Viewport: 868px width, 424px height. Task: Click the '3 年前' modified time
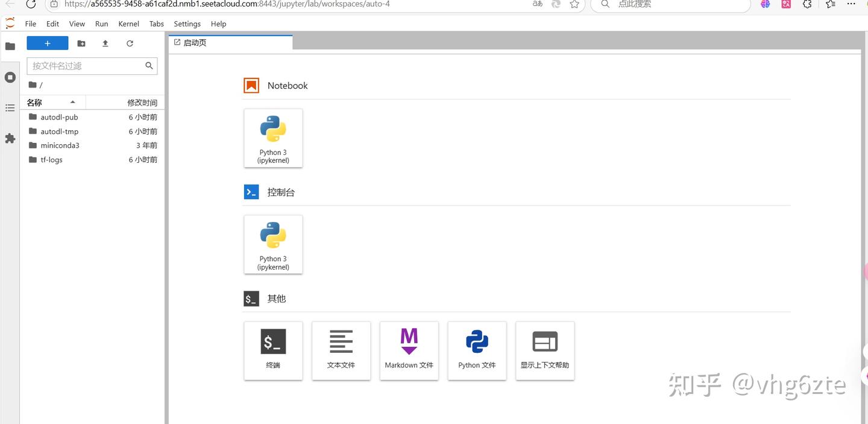[x=146, y=145]
